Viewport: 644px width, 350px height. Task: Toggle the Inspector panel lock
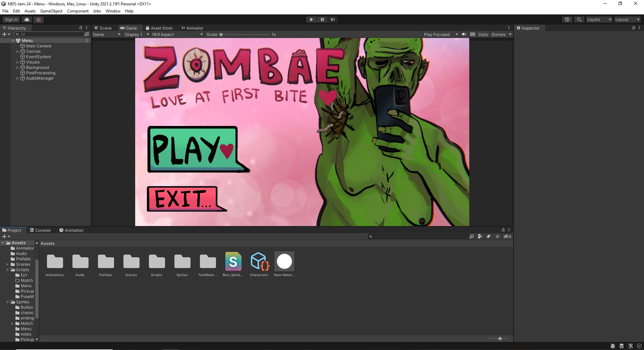(633, 28)
